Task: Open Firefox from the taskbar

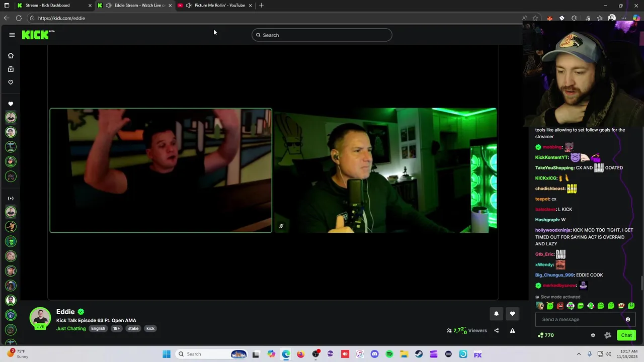Action: click(300, 354)
